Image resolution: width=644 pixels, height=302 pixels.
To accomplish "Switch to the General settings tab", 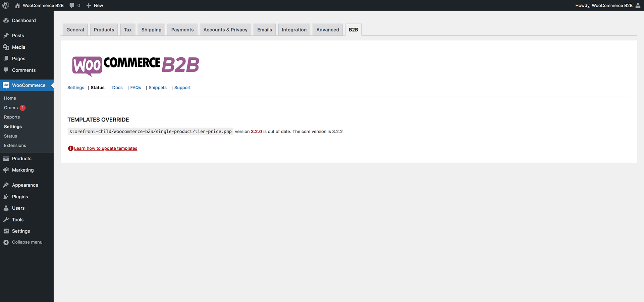I will (x=75, y=30).
